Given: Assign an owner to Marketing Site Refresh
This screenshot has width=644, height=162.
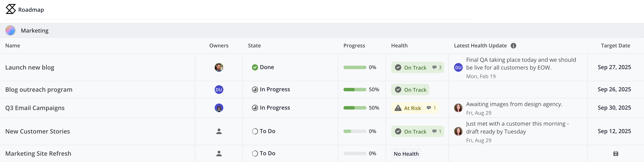Looking at the screenshot, I should tap(219, 153).
